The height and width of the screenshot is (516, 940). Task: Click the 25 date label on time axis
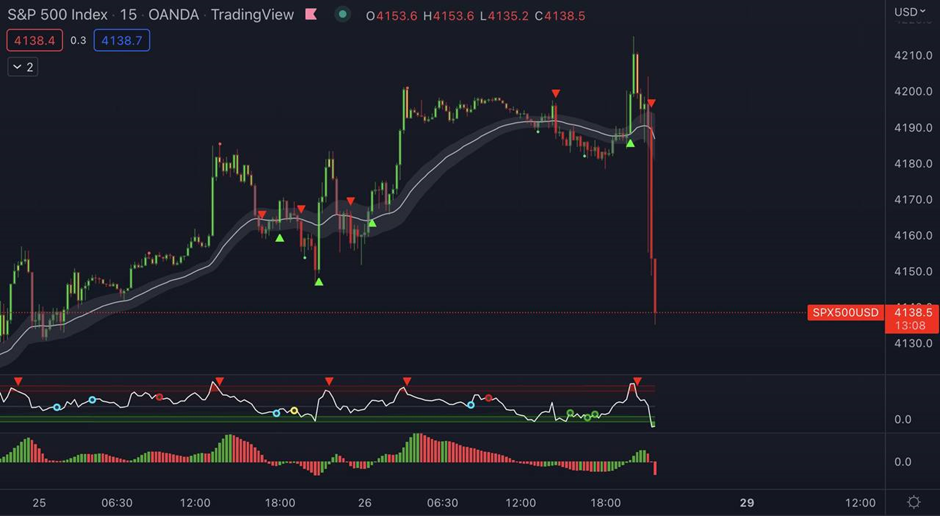(39, 503)
